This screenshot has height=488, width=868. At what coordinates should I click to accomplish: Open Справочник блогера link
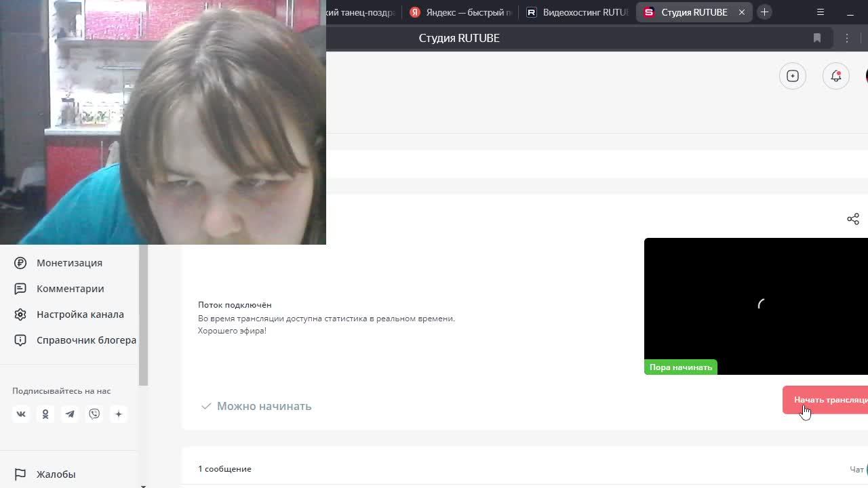(86, 340)
